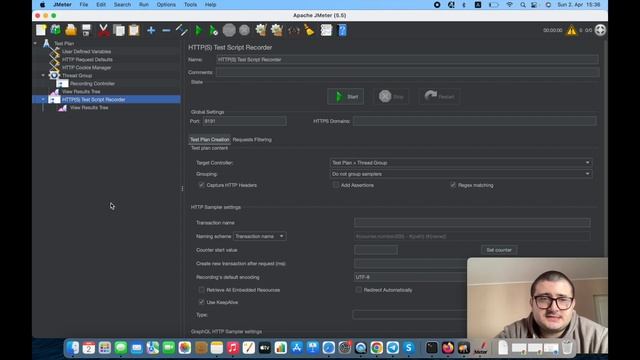Open the Run menu
The height and width of the screenshot is (360, 640).
pos(144,4)
